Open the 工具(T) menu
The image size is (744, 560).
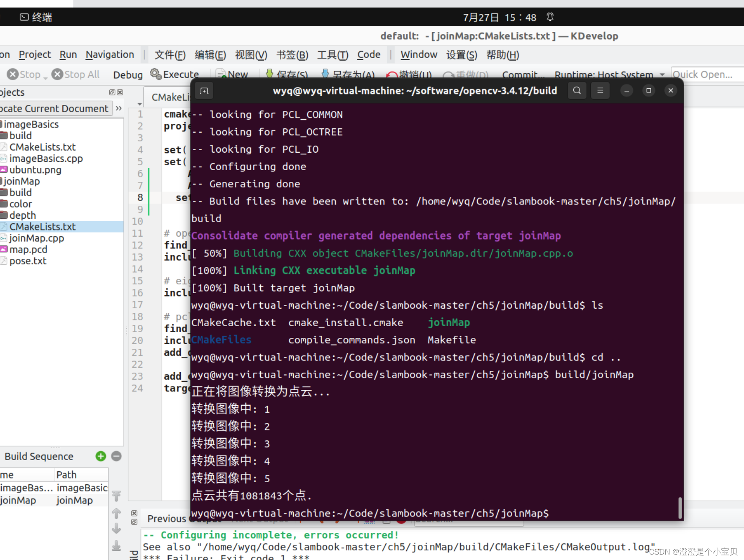pos(333,55)
